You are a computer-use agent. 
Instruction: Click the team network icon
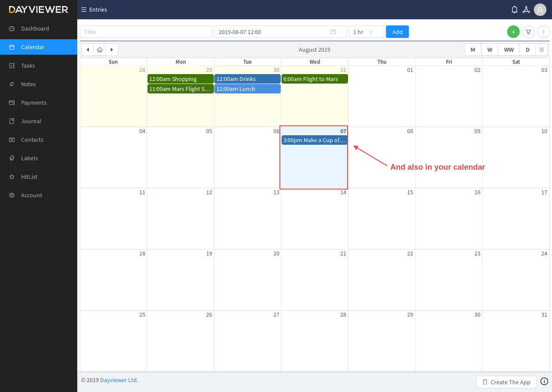[526, 9]
